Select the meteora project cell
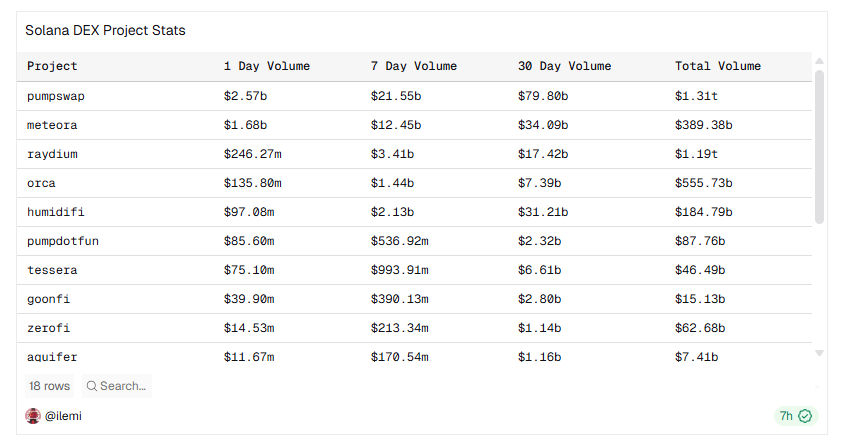The image size is (846, 443). coord(52,125)
